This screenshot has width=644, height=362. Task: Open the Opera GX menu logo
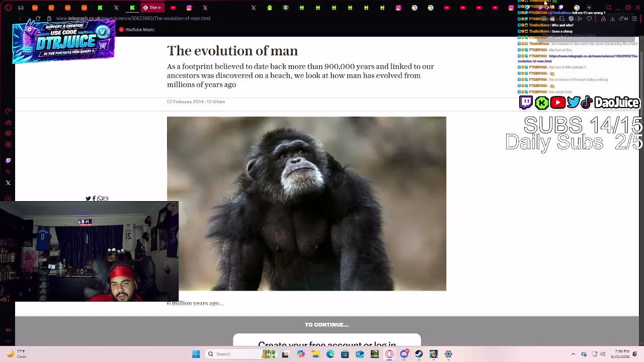[8, 8]
